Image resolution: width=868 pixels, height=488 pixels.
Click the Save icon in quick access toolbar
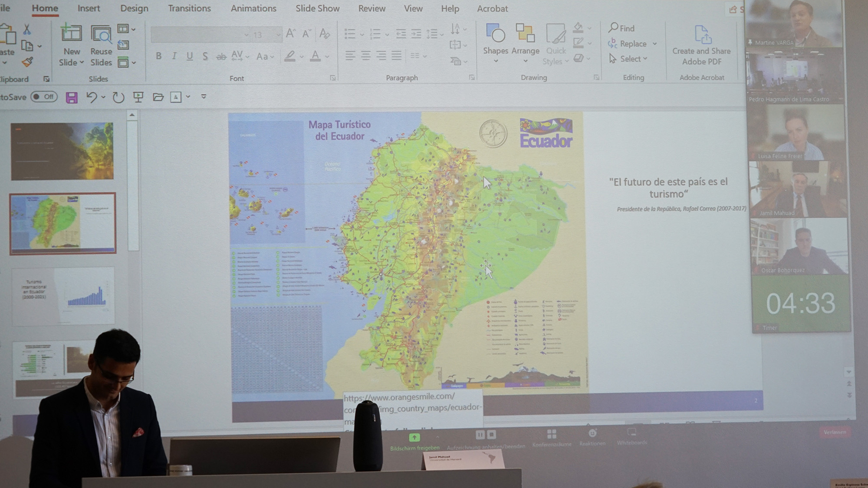pos(72,97)
